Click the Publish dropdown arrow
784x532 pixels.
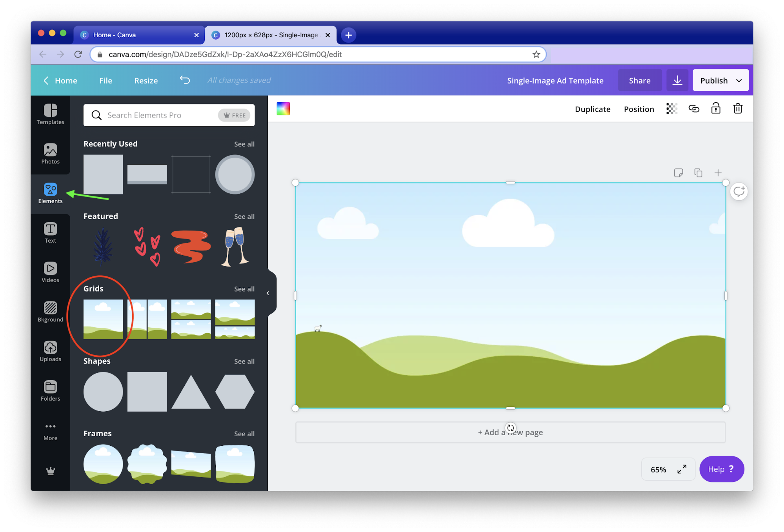(739, 80)
